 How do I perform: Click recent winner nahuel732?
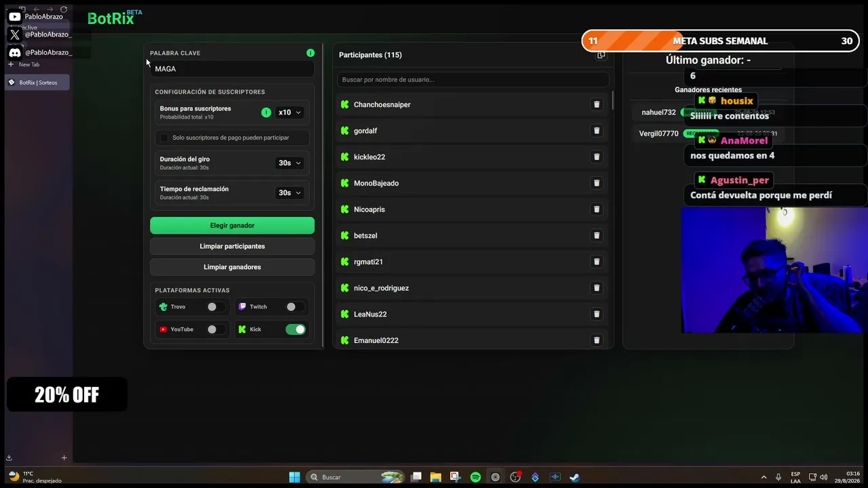[658, 113]
